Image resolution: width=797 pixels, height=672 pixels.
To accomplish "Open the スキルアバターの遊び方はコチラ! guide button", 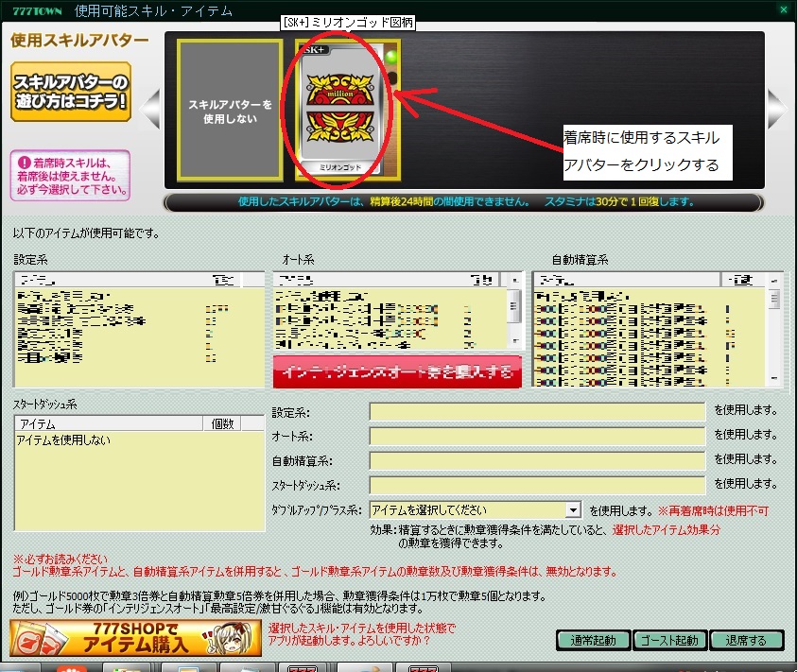I will 71,92.
